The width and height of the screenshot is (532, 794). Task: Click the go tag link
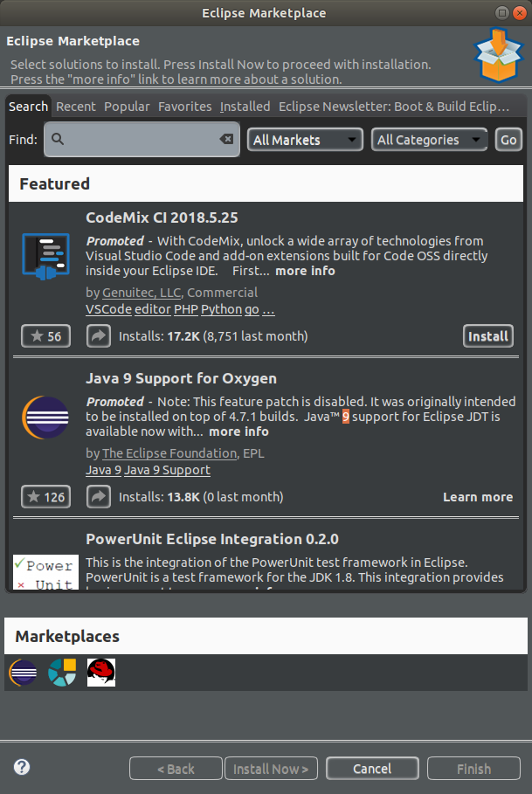pos(252,310)
